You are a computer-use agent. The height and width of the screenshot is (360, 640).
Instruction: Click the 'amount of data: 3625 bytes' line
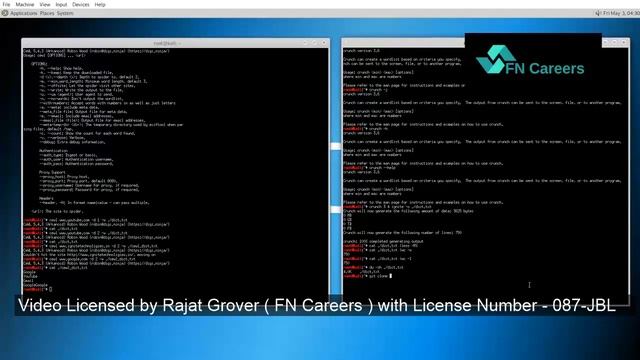(409, 211)
